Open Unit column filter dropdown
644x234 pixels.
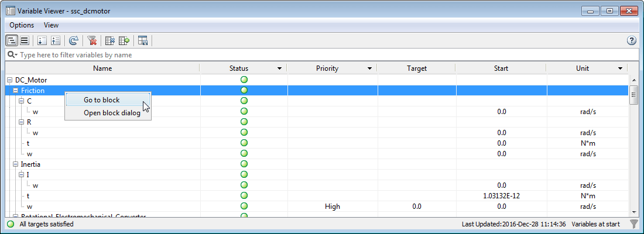click(620, 68)
